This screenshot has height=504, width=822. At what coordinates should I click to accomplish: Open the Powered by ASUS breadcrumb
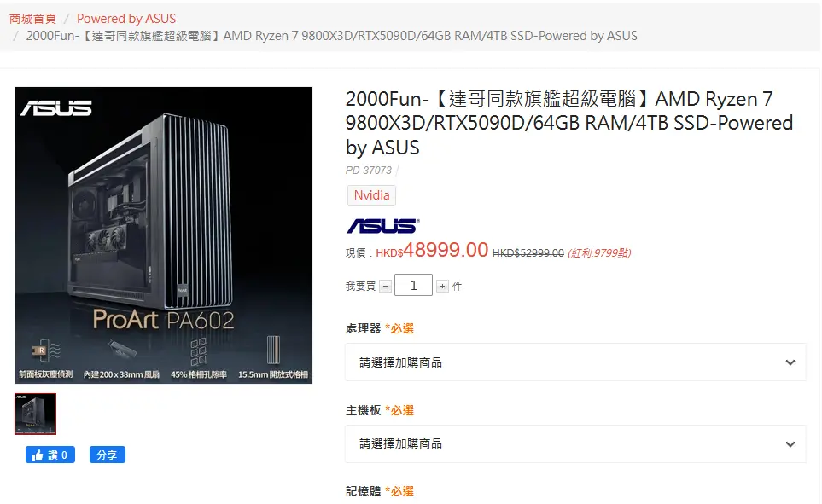coord(126,19)
